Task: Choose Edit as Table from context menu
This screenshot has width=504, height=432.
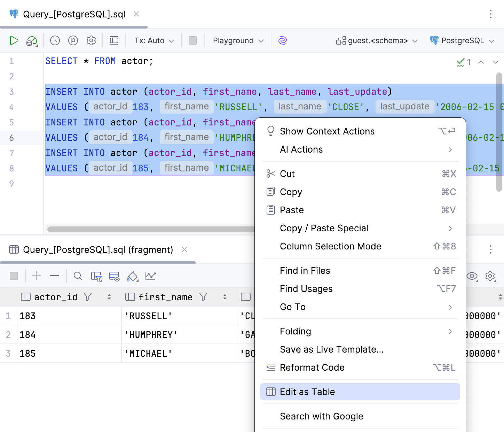Action: (307, 392)
